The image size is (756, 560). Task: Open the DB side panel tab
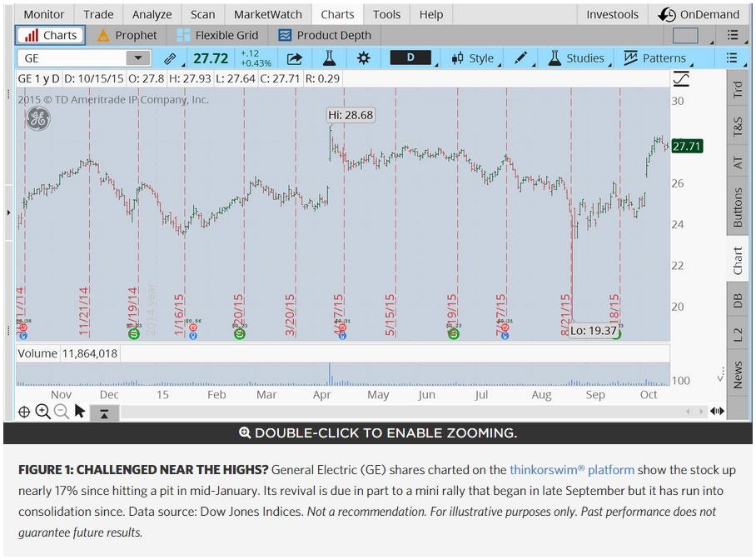tap(738, 301)
